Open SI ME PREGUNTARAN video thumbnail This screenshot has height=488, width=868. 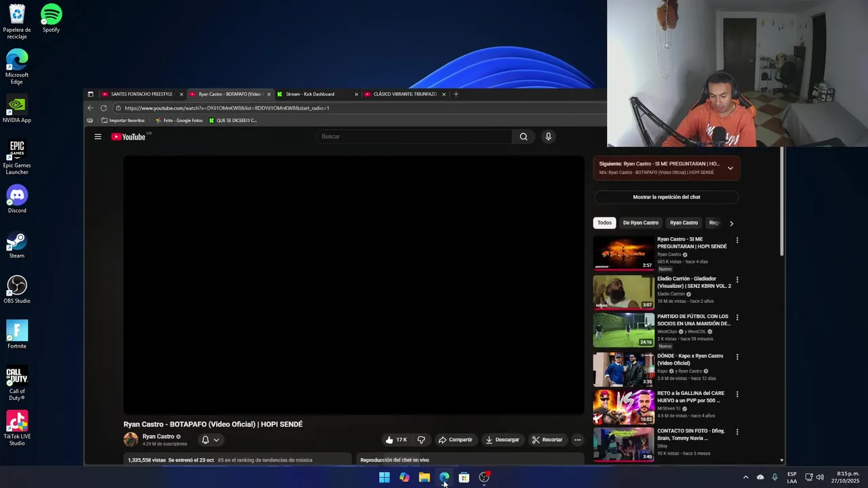[624, 253]
